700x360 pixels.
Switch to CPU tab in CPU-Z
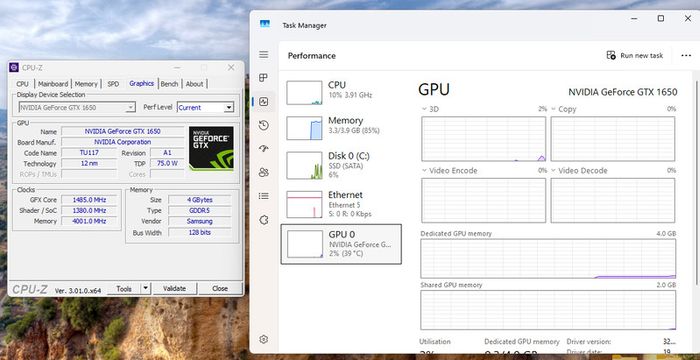pos(22,84)
